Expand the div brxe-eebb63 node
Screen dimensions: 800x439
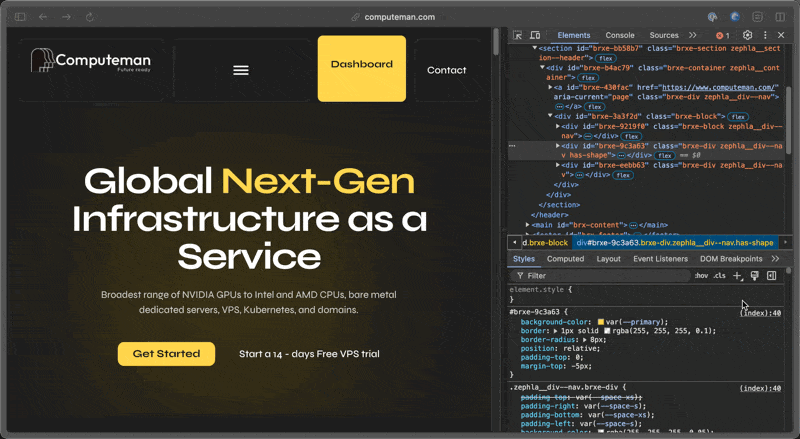(558, 165)
